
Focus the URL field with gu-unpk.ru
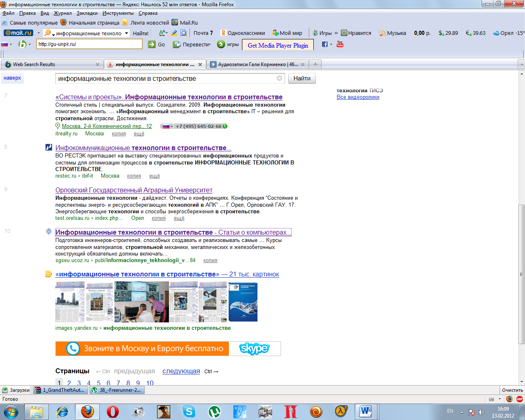point(89,44)
